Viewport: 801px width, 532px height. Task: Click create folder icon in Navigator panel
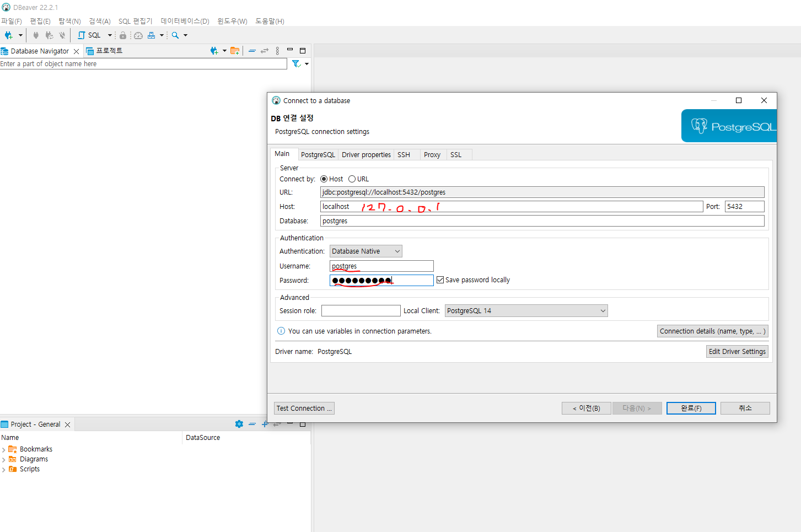(235, 51)
